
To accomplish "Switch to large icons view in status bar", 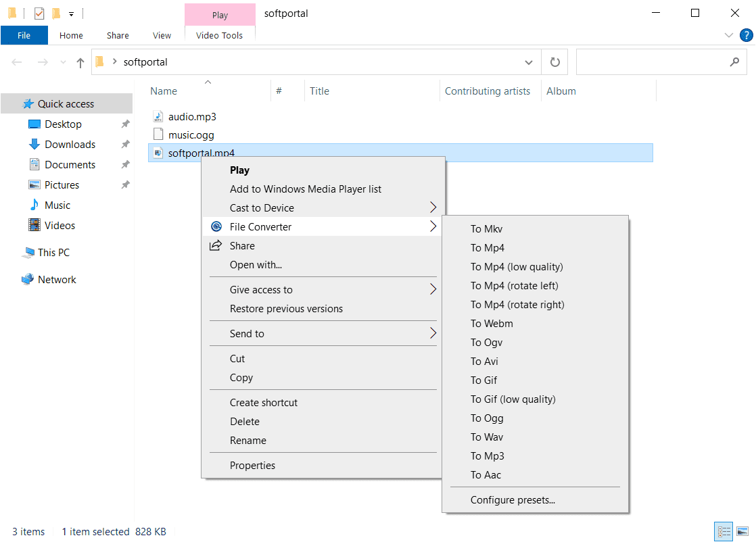I will pyautogui.click(x=742, y=532).
